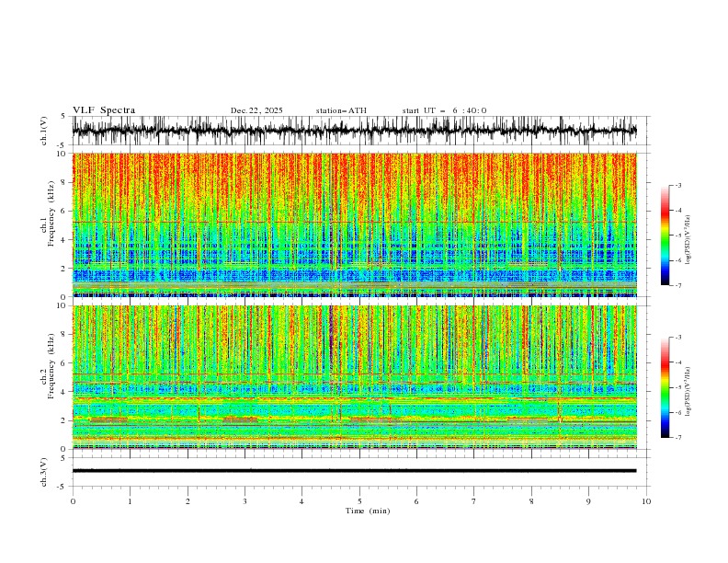Click time axis tick label '10'
The width and height of the screenshot is (728, 563).
pyautogui.click(x=646, y=501)
